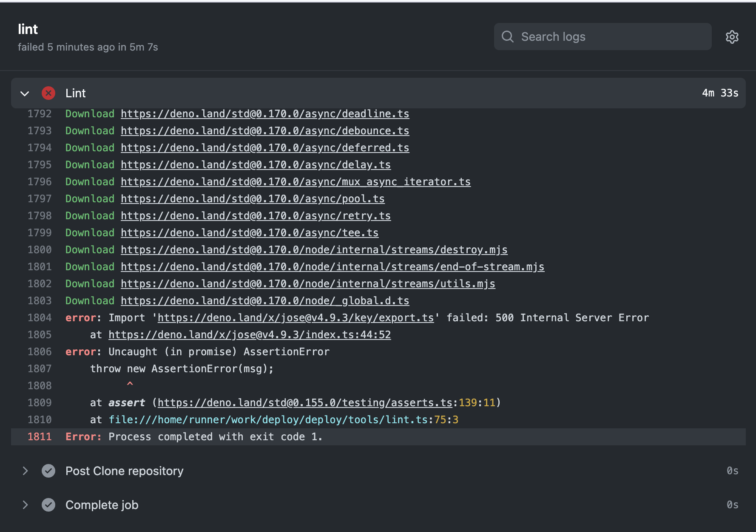Expand the Complete job step
The width and height of the screenshot is (756, 532).
(x=25, y=505)
